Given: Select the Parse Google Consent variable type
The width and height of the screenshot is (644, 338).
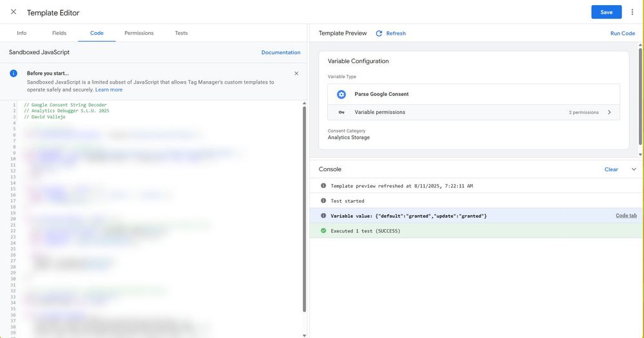Looking at the screenshot, I should (x=473, y=94).
